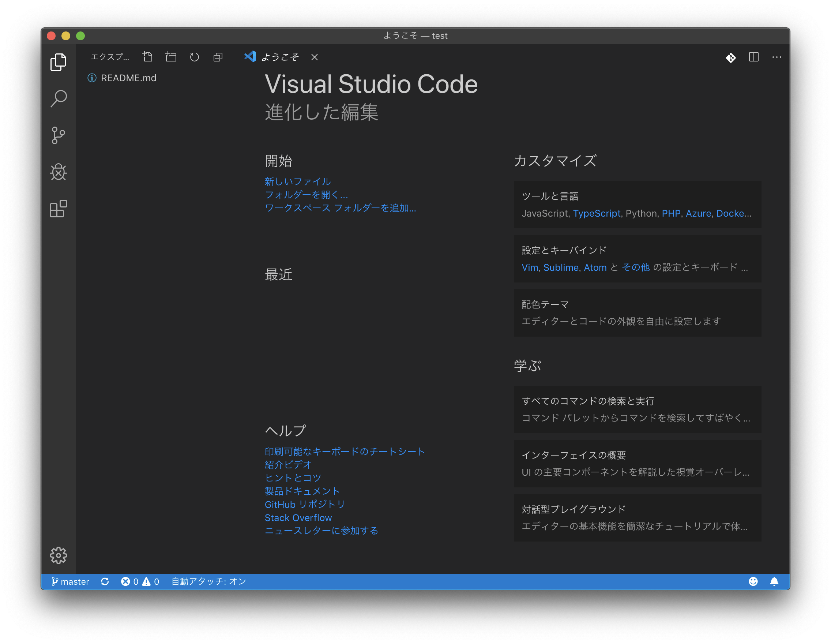Refresh the Explorer file list
831x644 pixels.
[x=195, y=56]
